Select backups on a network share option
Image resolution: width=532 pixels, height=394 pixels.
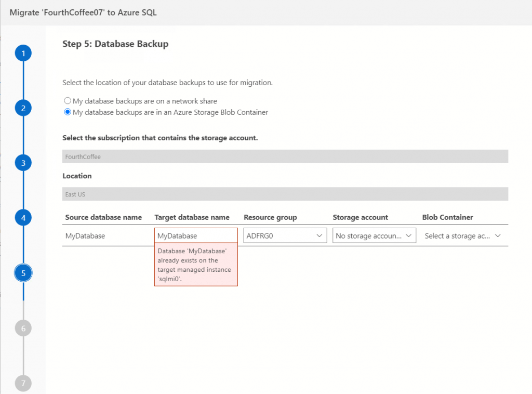(68, 101)
